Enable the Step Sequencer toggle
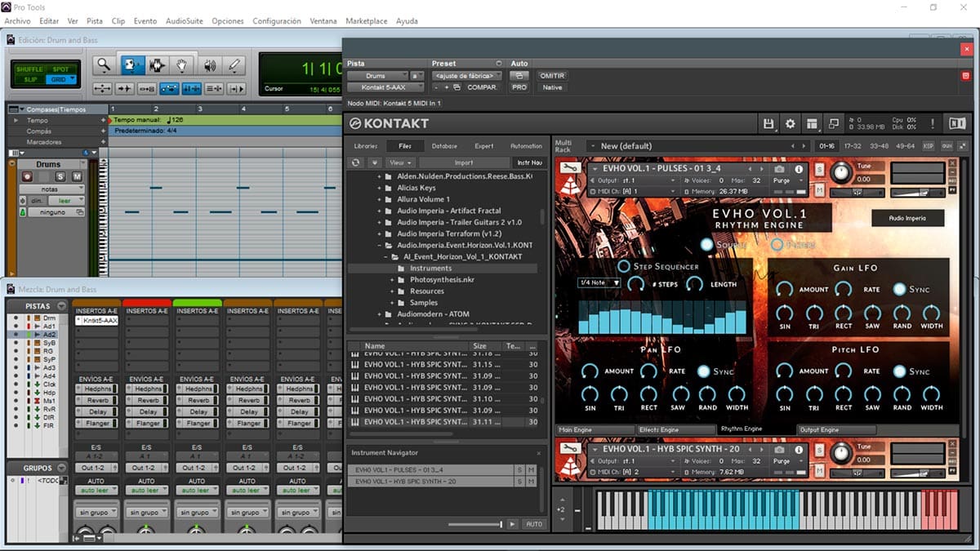 tap(624, 266)
